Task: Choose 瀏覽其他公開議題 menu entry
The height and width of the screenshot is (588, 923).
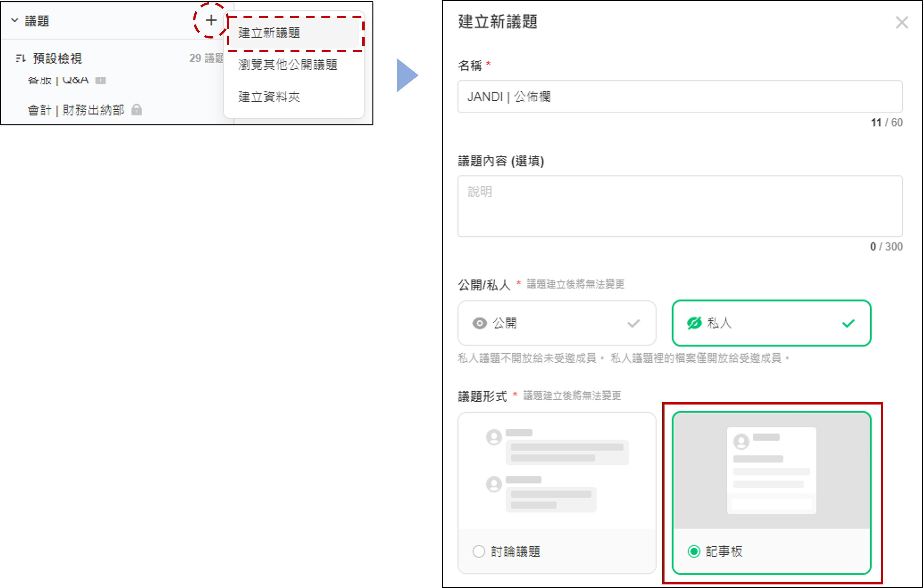Action: point(288,65)
